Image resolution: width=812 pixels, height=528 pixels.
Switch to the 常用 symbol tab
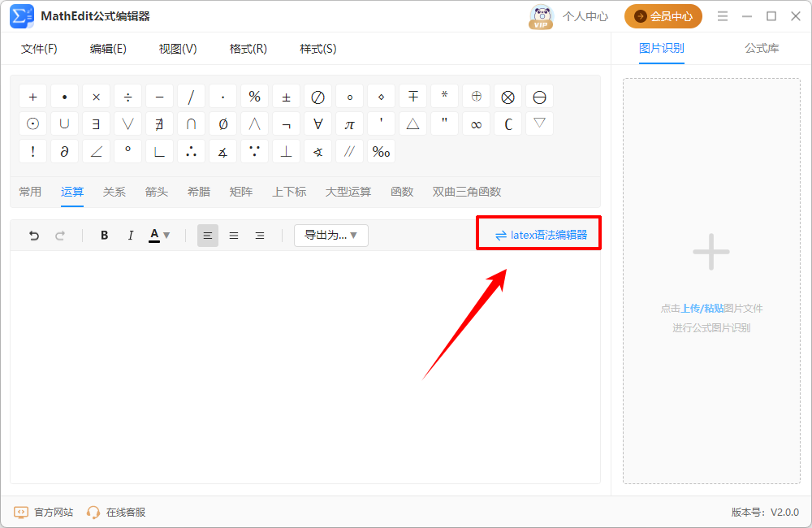30,192
